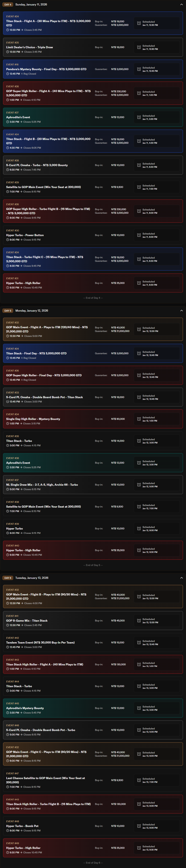This screenshot has width=186, height=868.
Task: Click alarm icon for Hyper Turbo - Power Button
Action: [x=139, y=235]
